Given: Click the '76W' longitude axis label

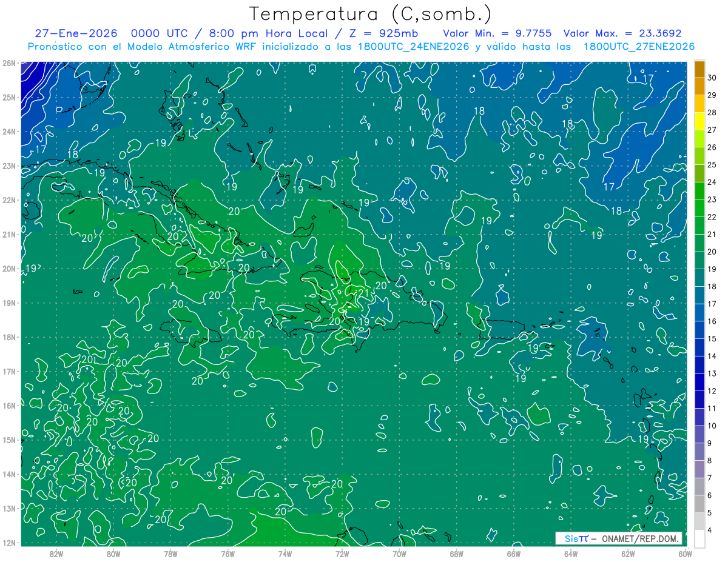Looking at the screenshot, I should click(227, 554).
